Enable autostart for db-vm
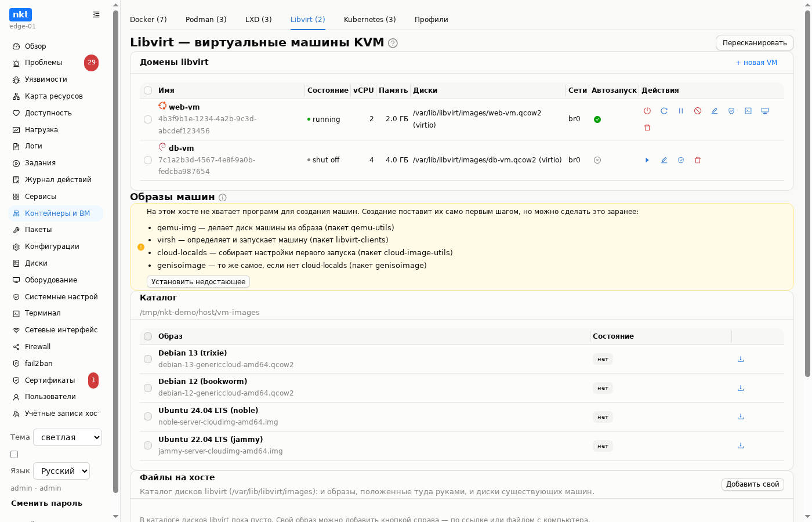The image size is (812, 522). coord(597,160)
